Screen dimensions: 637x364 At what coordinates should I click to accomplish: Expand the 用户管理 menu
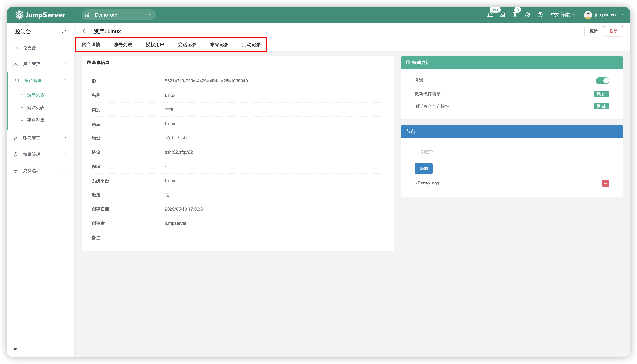(x=40, y=64)
